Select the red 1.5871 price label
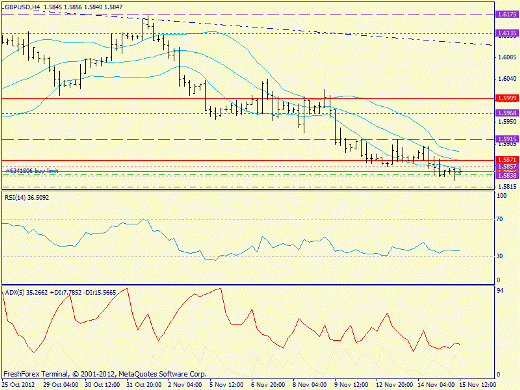The height and width of the screenshot is (390, 520). [507, 160]
